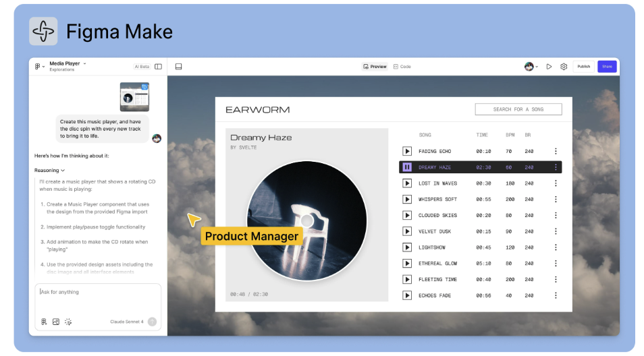This screenshot has height=356, width=644.
Task: Switch to the Code tab
Action: click(x=402, y=67)
